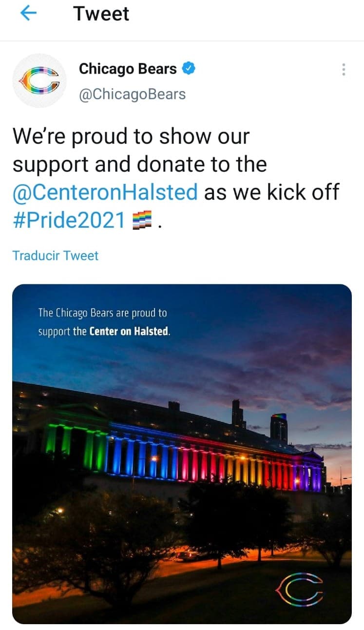Click the blue verified badge
Viewport: 364px width, 630px height.
pyautogui.click(x=189, y=68)
